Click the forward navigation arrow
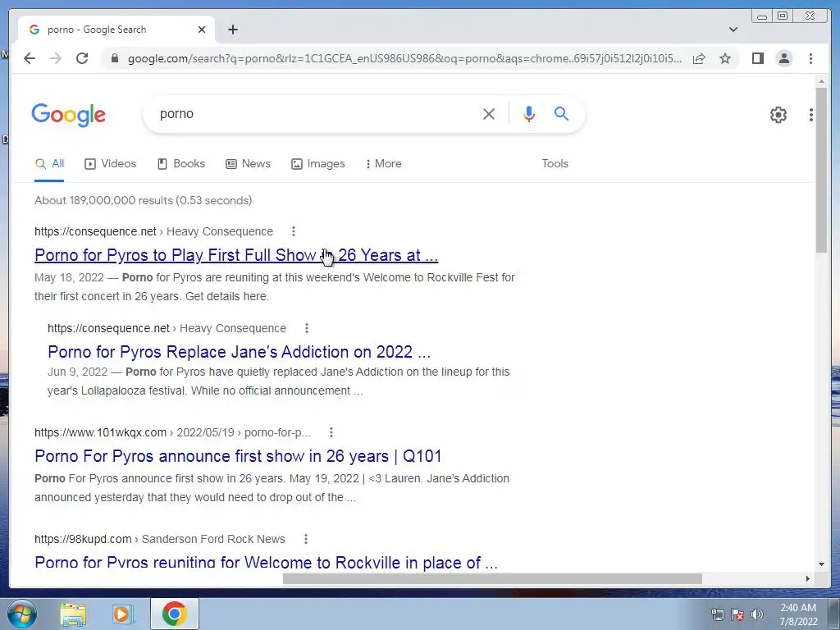The width and height of the screenshot is (840, 630). pos(56,58)
